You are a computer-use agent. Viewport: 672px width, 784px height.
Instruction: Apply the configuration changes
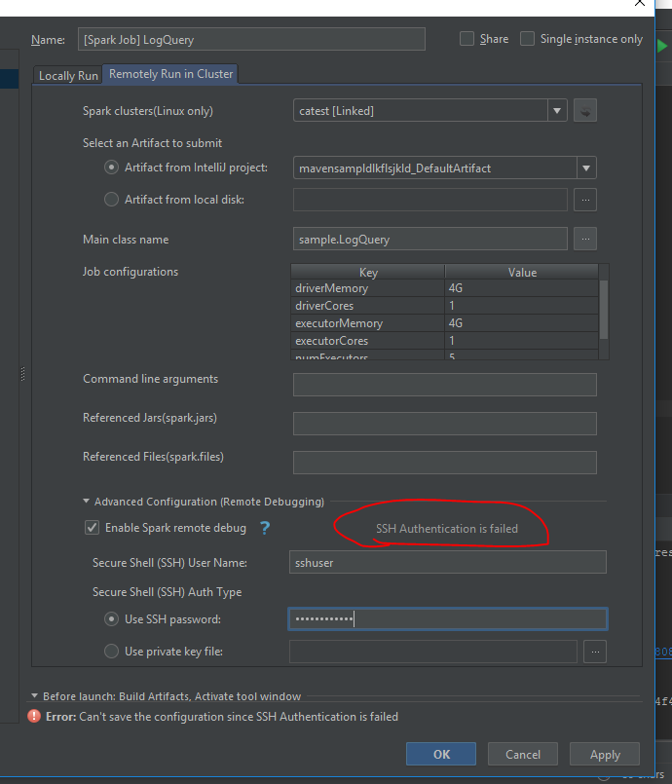[x=604, y=754]
